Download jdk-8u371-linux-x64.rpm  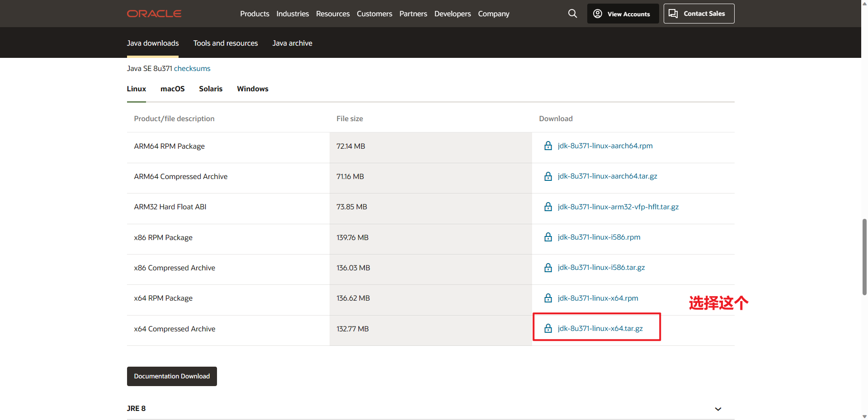point(598,298)
